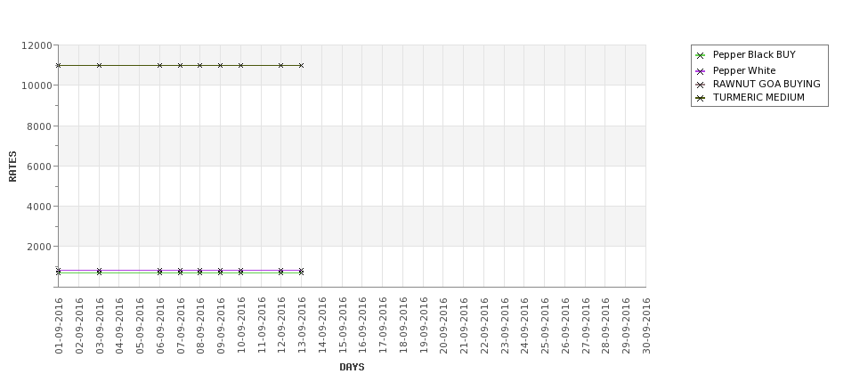Click the 10-09-2016 date label

240,326
